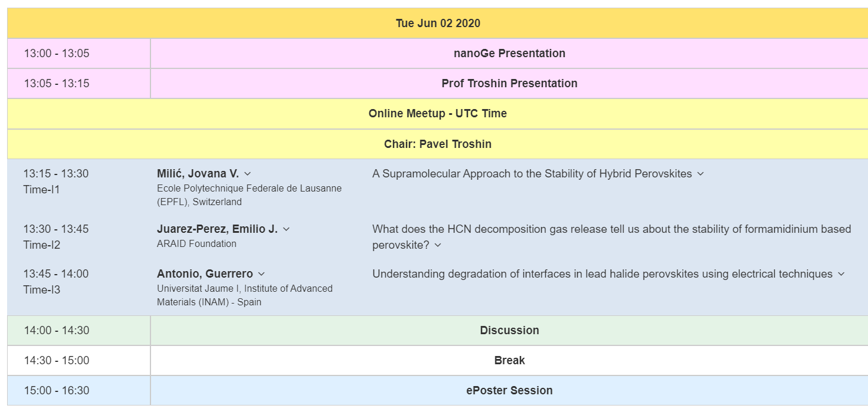Screen dimensions: 868x412
Task: Expand chevron next to Antonio, Guerrero
Action: tap(261, 274)
